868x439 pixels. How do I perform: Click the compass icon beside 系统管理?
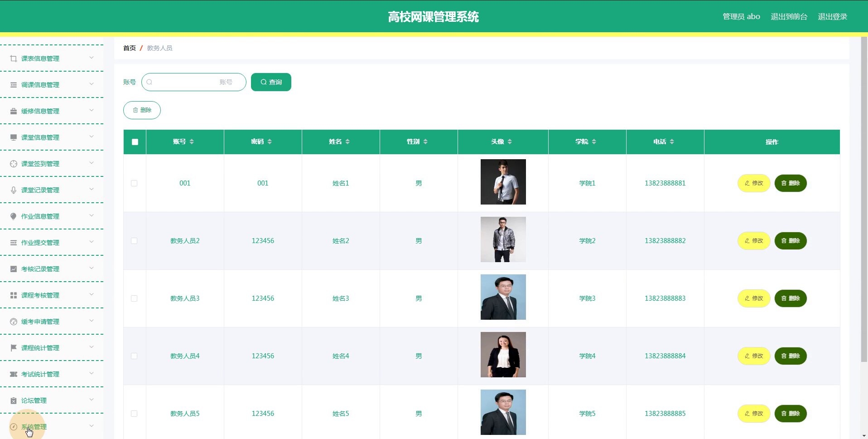[14, 427]
